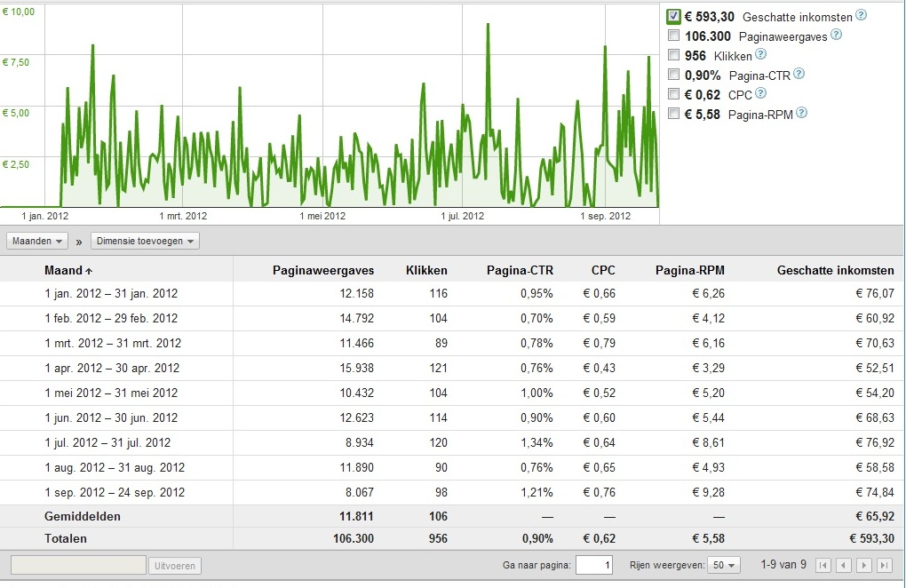Click 1 mrt. 2012 chart axis label

[x=183, y=216]
